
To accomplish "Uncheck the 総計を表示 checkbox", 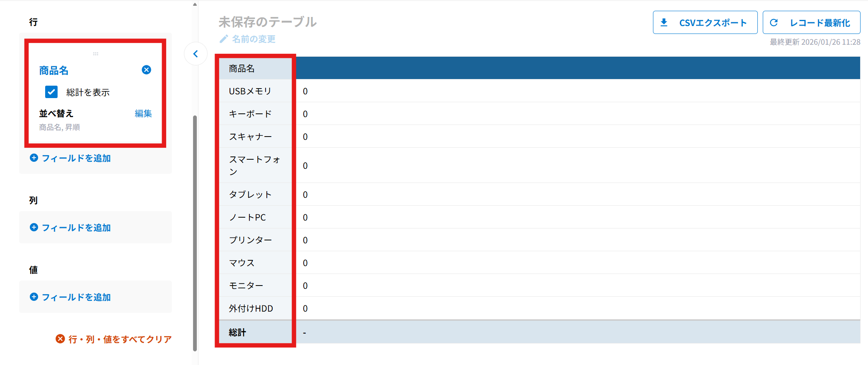I will 51,92.
